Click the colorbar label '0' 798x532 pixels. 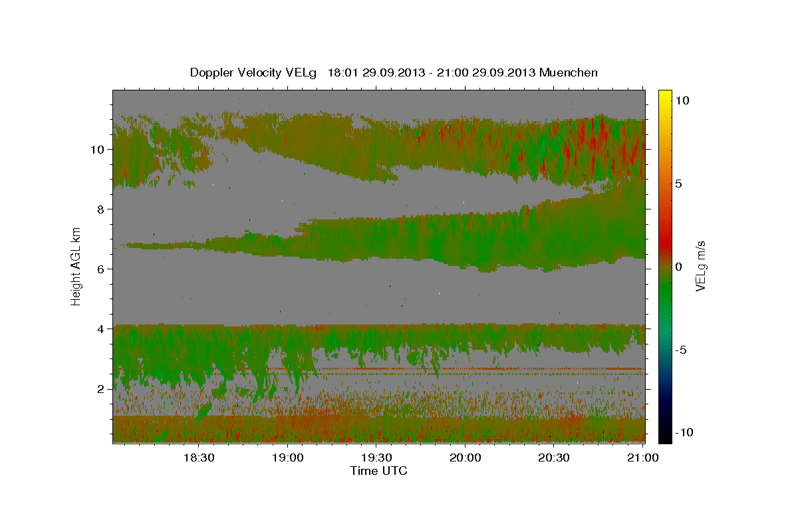(x=679, y=267)
